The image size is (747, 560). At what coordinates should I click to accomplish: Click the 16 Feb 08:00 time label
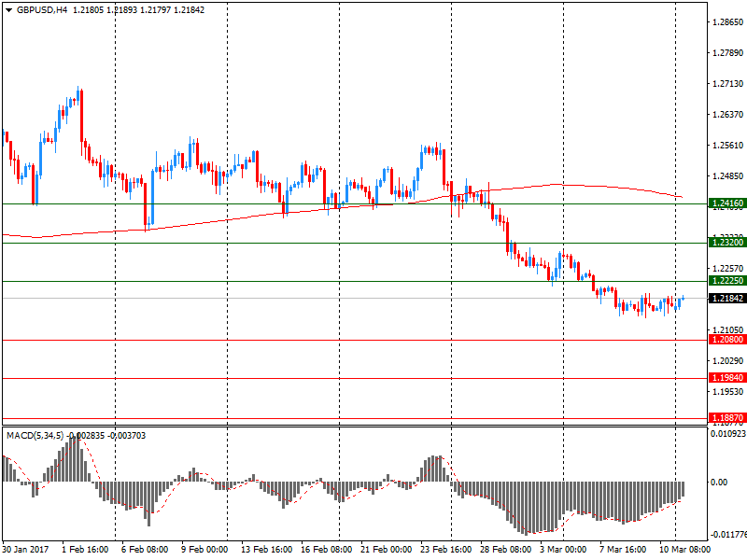tap(326, 550)
